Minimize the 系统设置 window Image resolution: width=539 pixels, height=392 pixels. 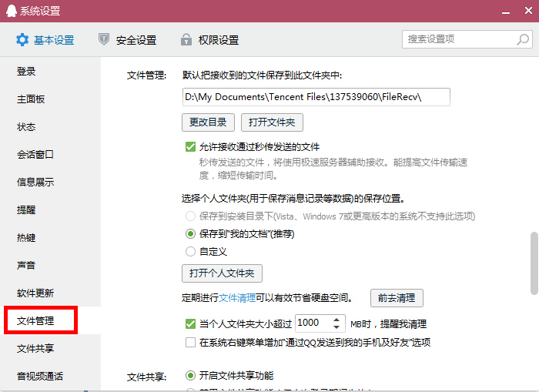click(x=505, y=13)
